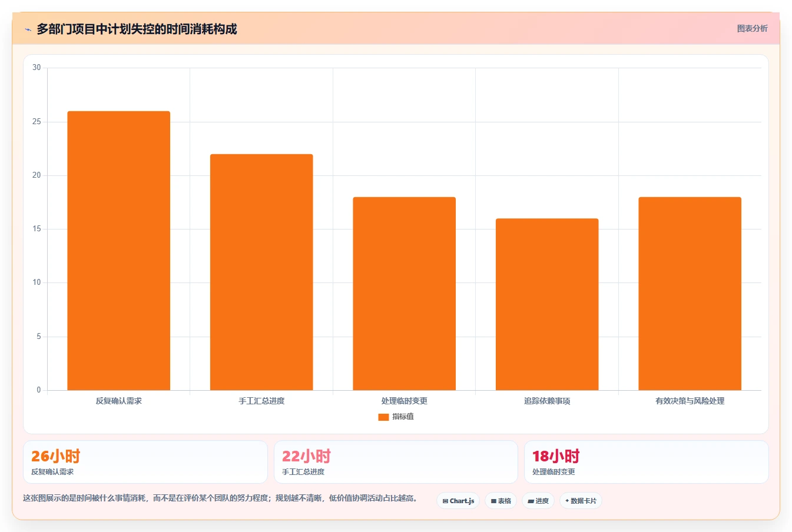Click the x-axis label 反复确认需求
The image size is (792, 532).
(x=119, y=401)
